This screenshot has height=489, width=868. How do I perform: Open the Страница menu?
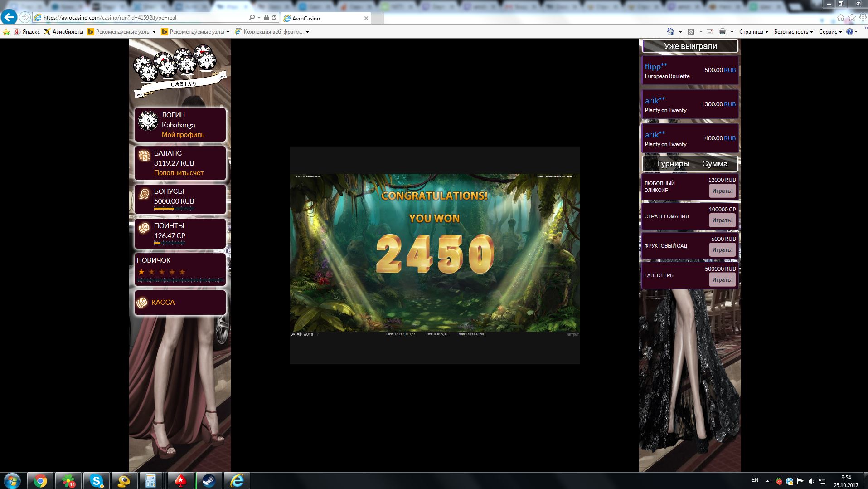point(753,32)
